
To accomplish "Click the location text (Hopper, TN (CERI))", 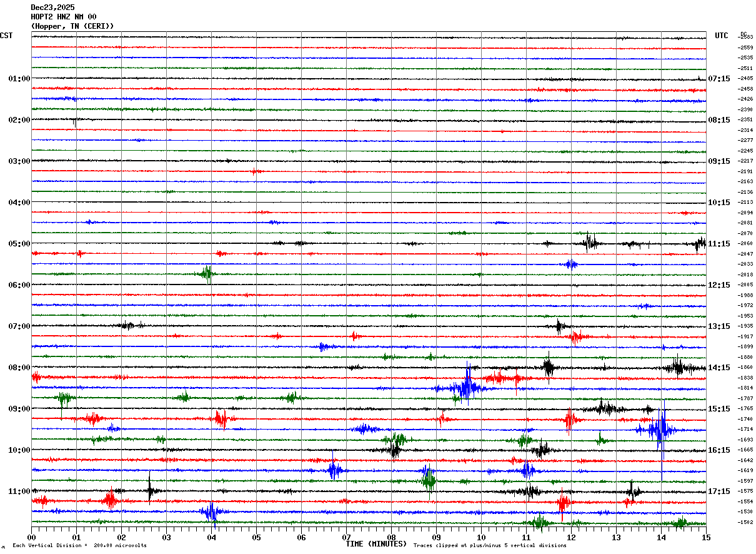I will pyautogui.click(x=72, y=26).
